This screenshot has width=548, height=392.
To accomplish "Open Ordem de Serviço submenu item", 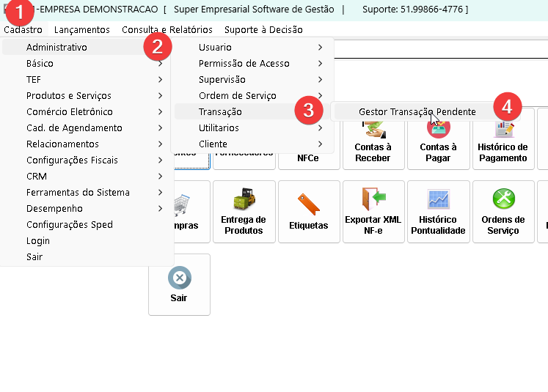I will coord(252,96).
